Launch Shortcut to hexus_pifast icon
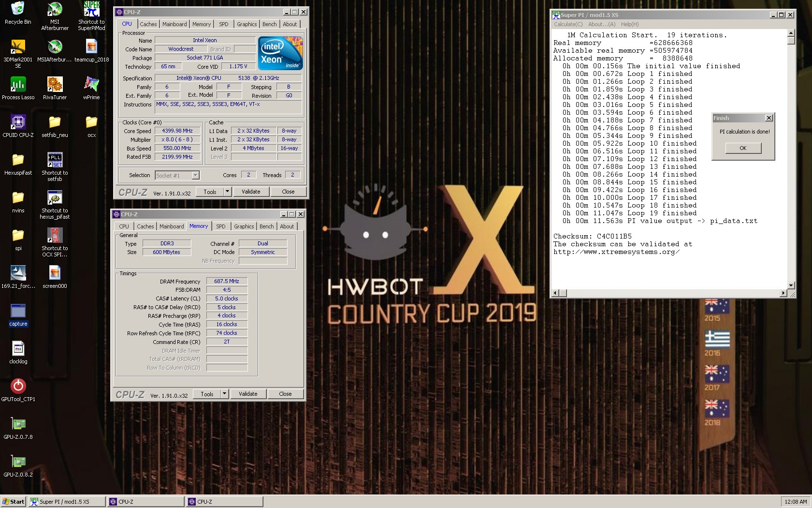The height and width of the screenshot is (508, 812). (55, 205)
